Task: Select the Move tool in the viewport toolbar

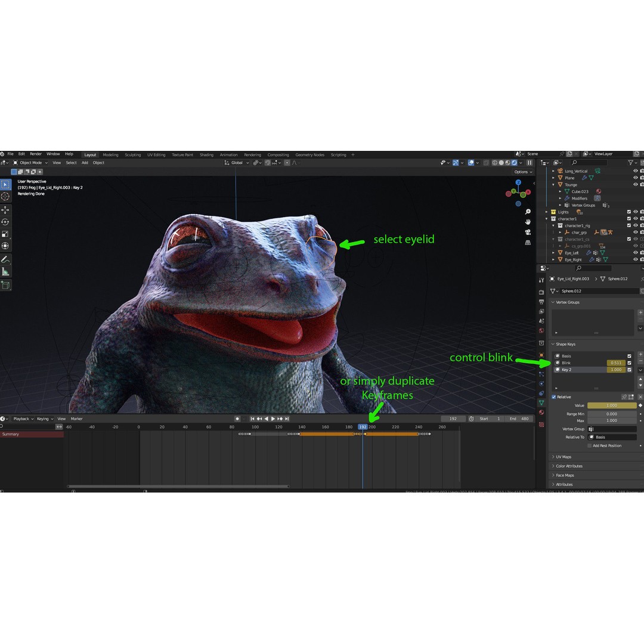Action: point(5,209)
